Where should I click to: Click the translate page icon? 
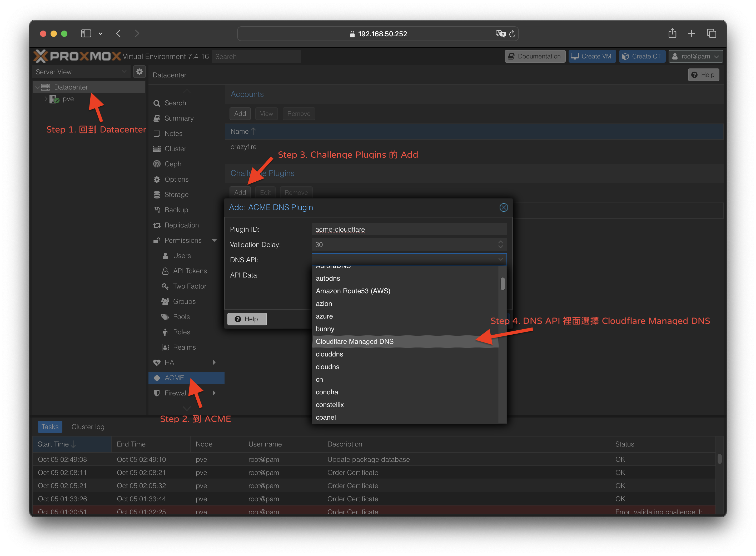pyautogui.click(x=500, y=34)
